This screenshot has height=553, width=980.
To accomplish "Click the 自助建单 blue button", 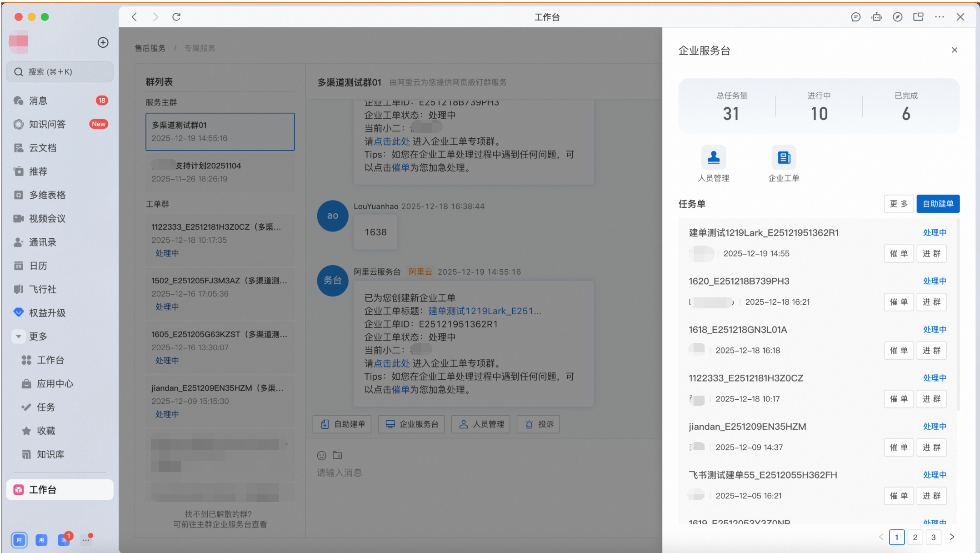I will [x=938, y=204].
